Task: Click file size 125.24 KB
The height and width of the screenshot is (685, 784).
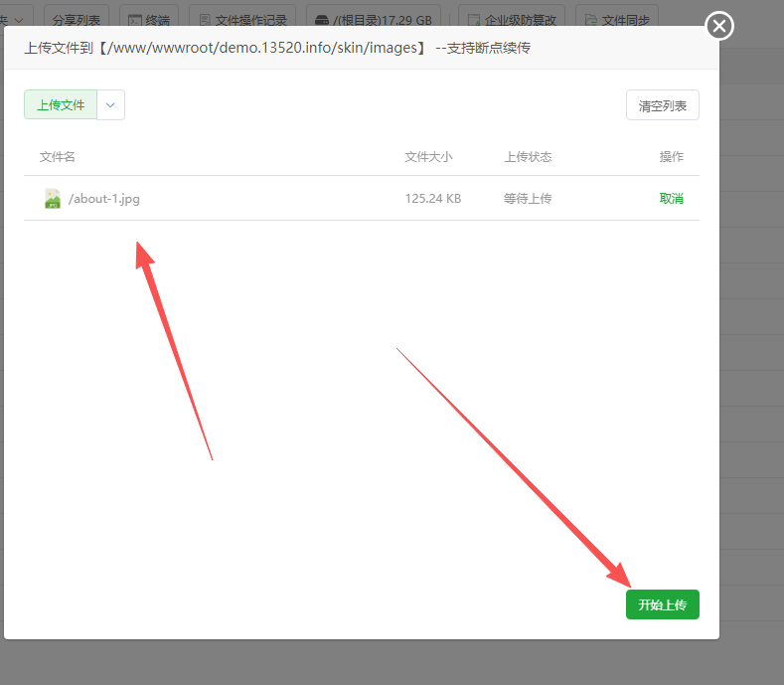Action: 433,199
